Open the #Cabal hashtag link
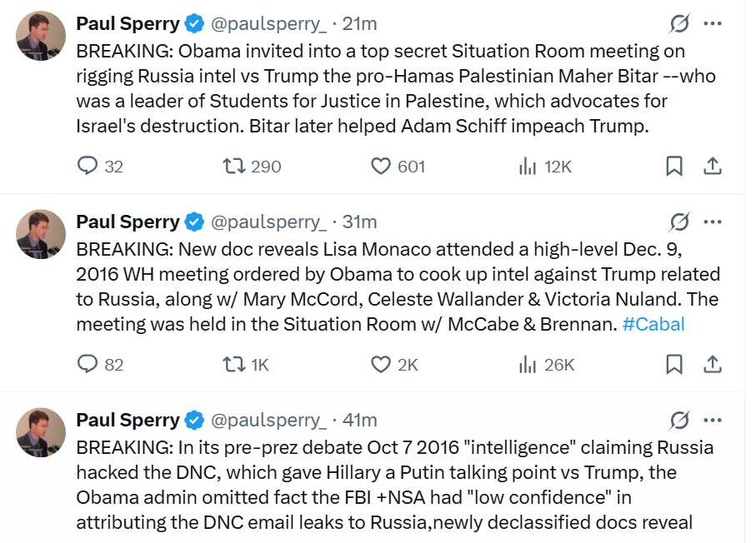This screenshot has height=543, width=756. 653,324
